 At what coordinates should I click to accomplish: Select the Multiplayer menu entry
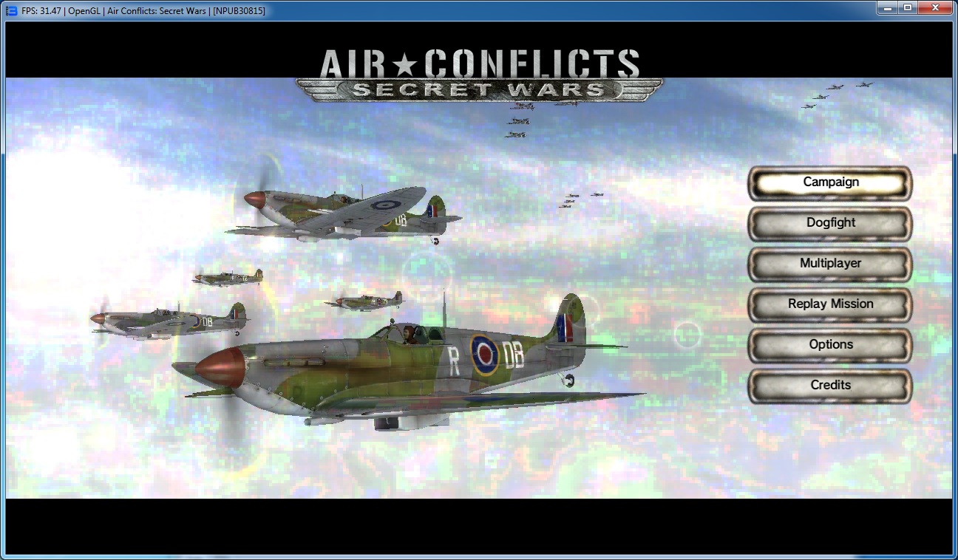tap(830, 264)
